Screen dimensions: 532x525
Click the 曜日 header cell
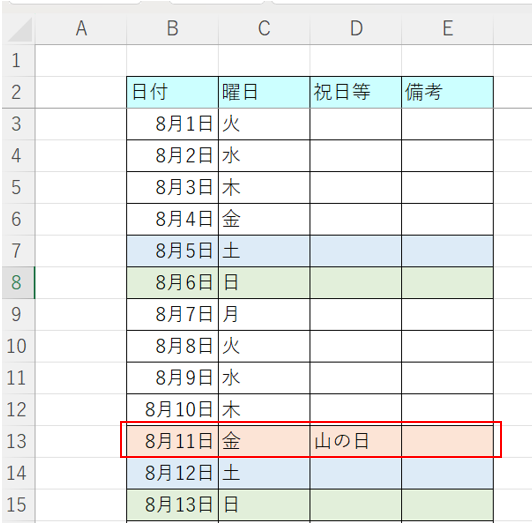pyautogui.click(x=264, y=93)
